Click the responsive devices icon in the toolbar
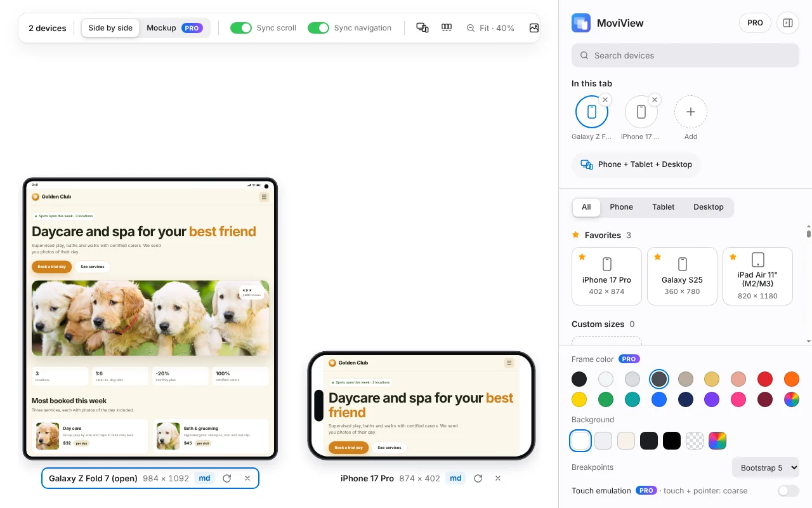The image size is (812, 508). (x=422, y=28)
